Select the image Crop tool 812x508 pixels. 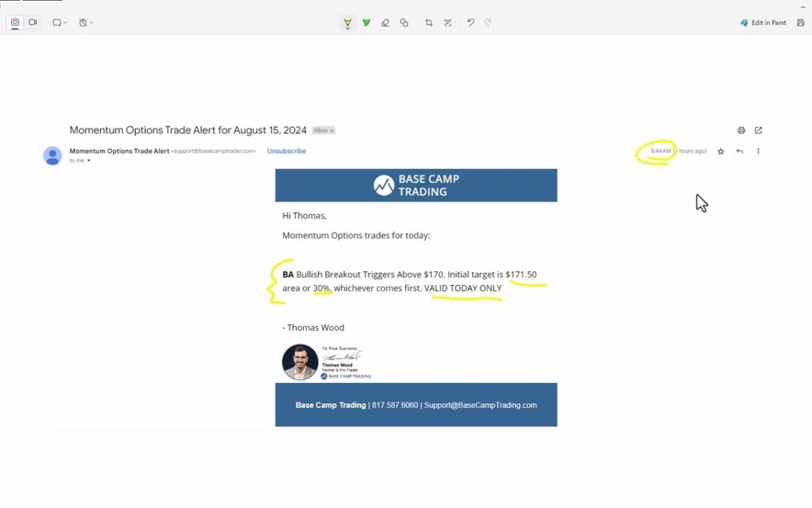429,23
